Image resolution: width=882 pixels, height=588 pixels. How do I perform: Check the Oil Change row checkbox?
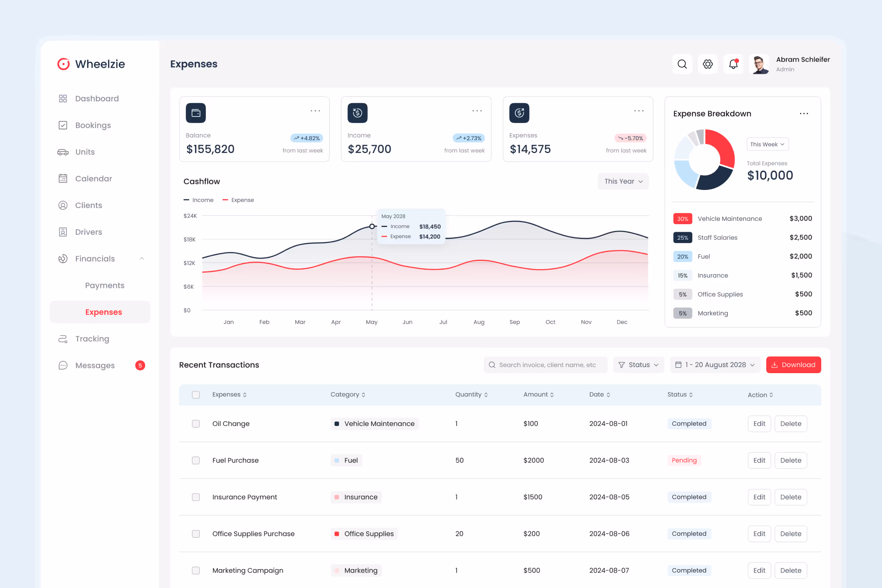point(196,424)
